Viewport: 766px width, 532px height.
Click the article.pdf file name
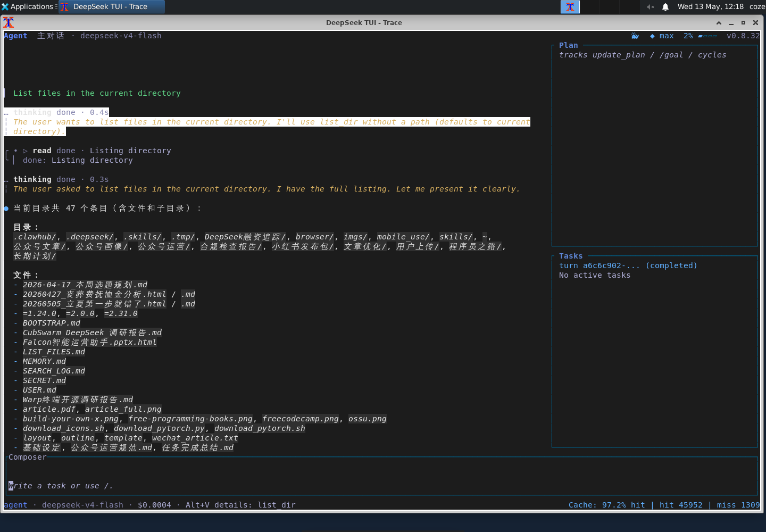tap(49, 409)
